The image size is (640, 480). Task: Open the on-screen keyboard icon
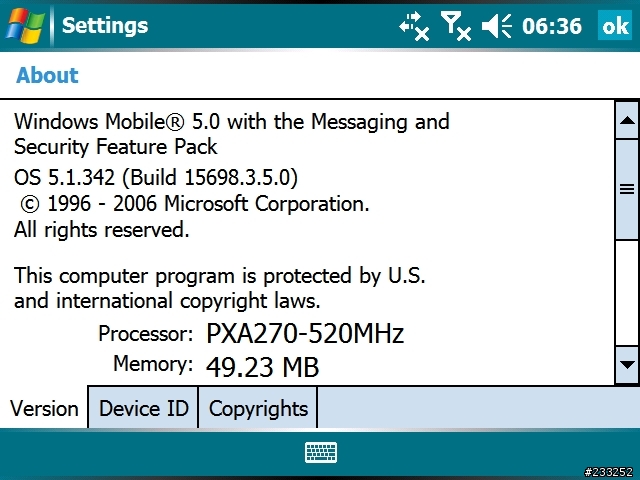pyautogui.click(x=321, y=453)
